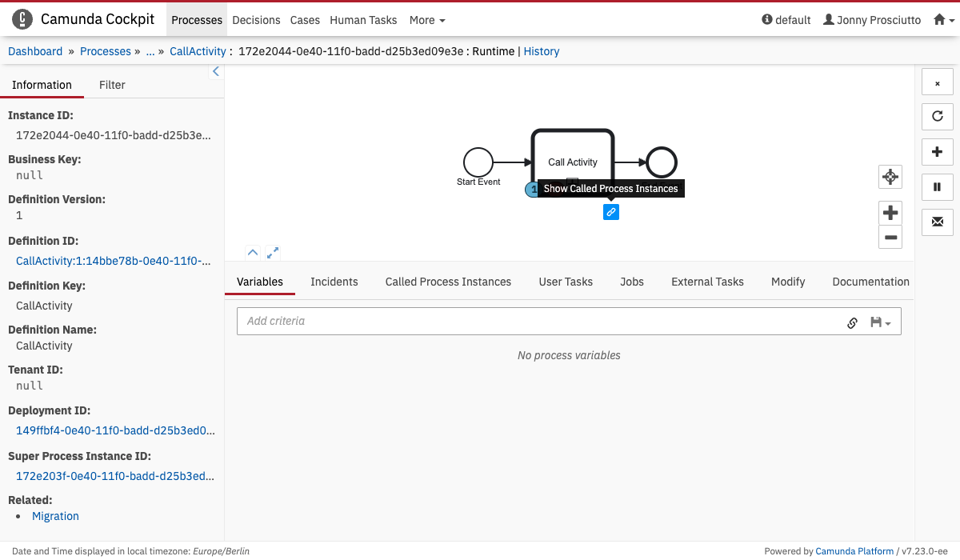
Task: Zoom in on the BPMN diagram
Action: click(x=890, y=213)
